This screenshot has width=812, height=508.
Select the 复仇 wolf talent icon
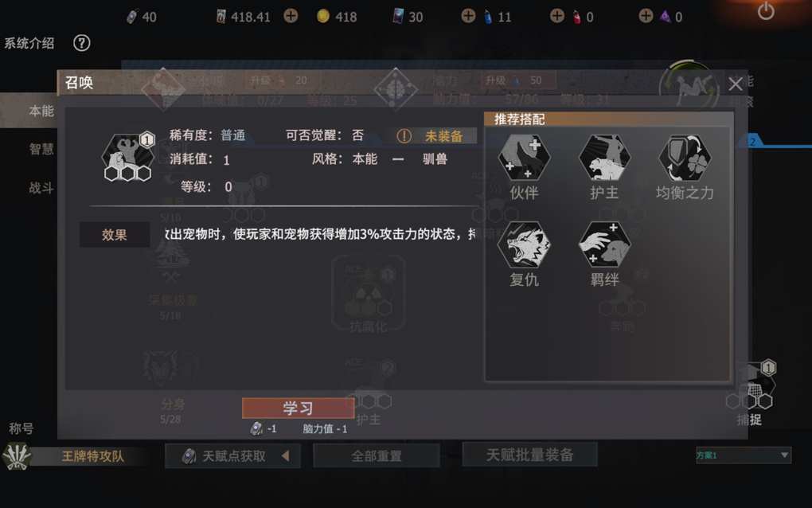524,244
